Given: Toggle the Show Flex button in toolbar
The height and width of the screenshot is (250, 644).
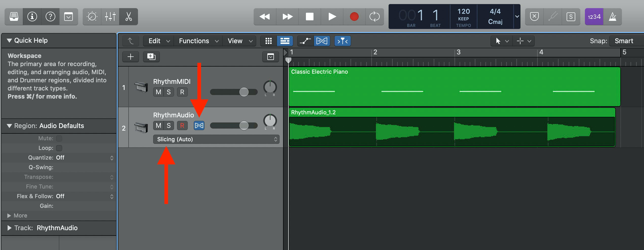Looking at the screenshot, I should (322, 41).
